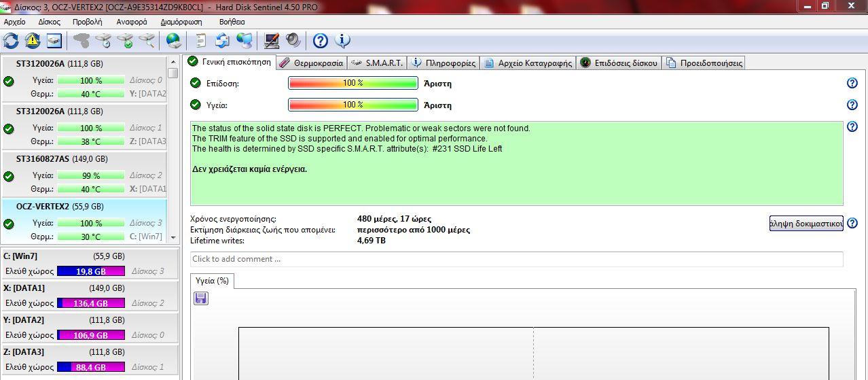Switch to the Προειδοποιήσεις tab
This screenshot has width=868, height=380.
(704, 63)
